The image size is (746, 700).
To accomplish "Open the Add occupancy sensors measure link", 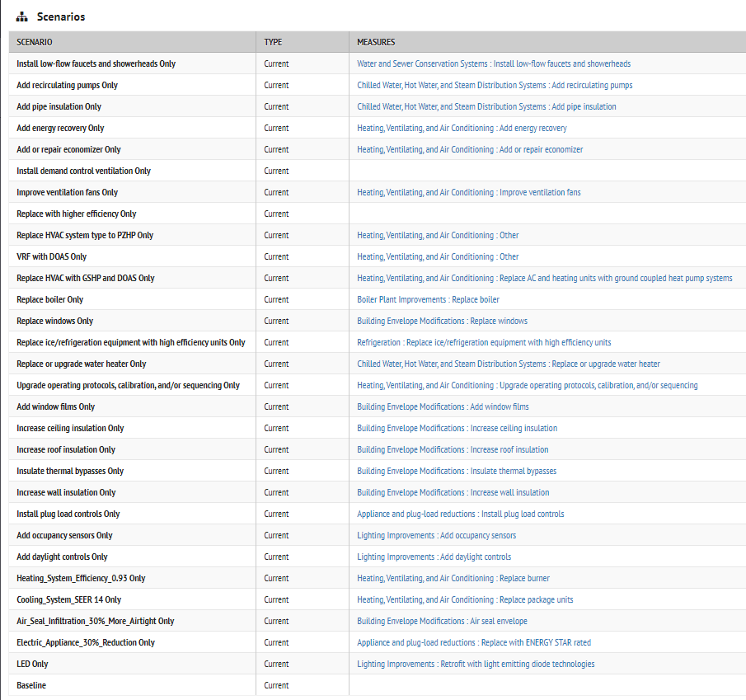I will coord(434,535).
